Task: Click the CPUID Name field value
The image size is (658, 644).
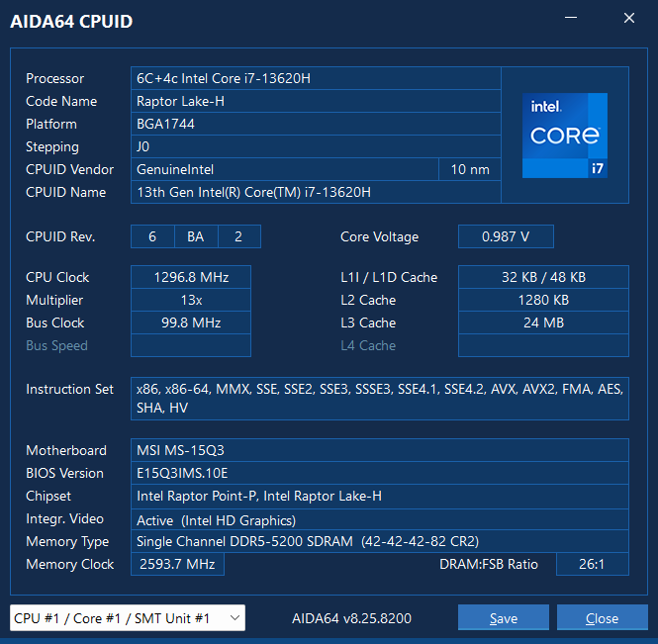Action: click(315, 192)
